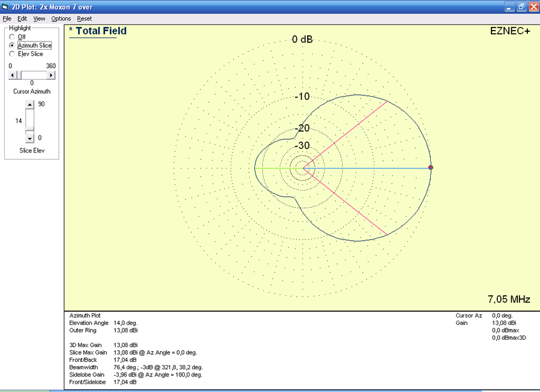Open the Options menu
The height and width of the screenshot is (392, 540).
click(61, 19)
